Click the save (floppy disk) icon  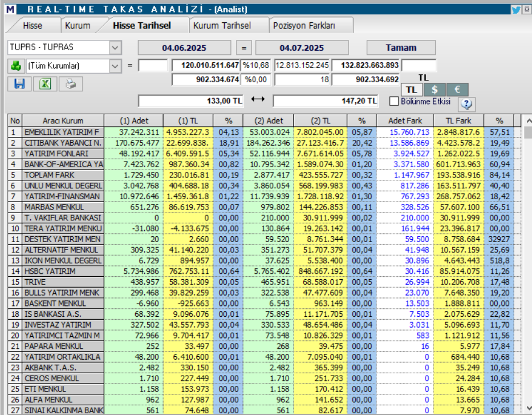(x=19, y=84)
